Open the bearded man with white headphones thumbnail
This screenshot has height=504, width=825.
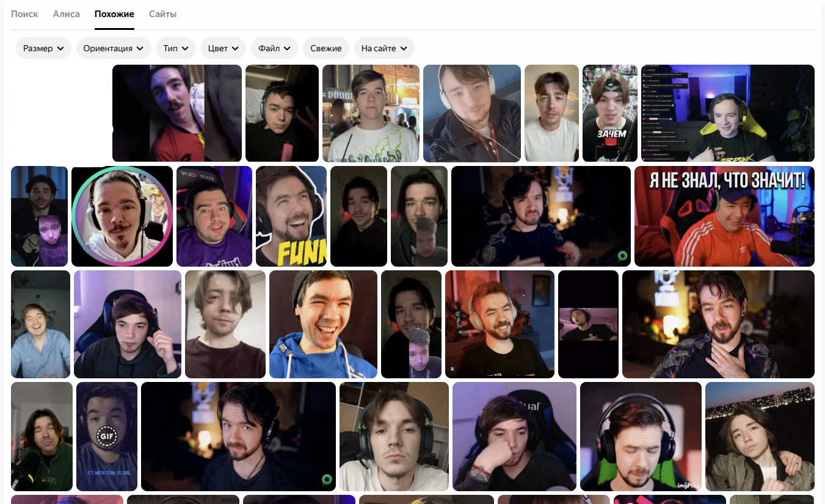click(500, 324)
